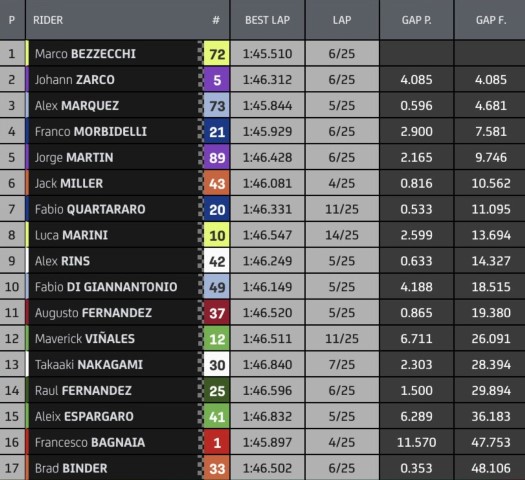Viewport: 525px width, 480px height.
Task: Select the green number 12 badge
Action: [x=216, y=339]
